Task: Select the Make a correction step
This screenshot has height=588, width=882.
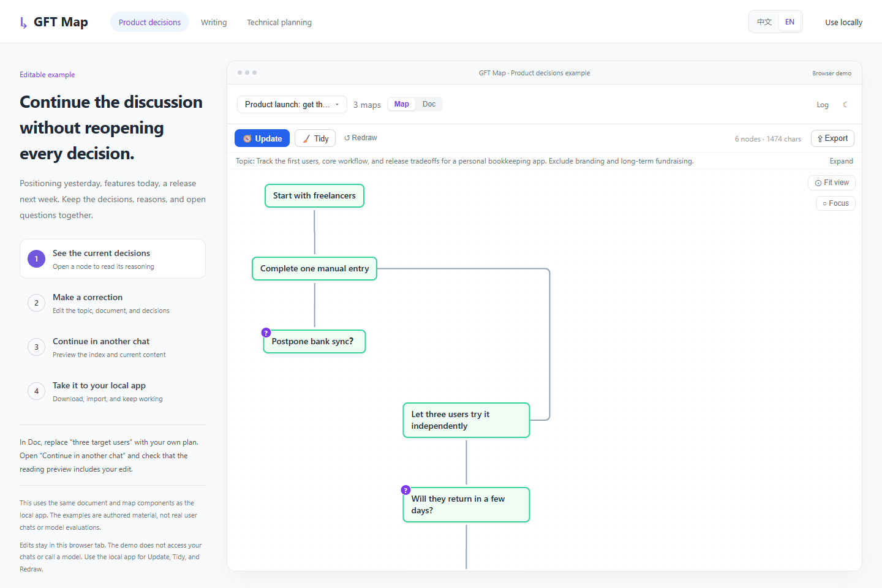Action: click(113, 303)
